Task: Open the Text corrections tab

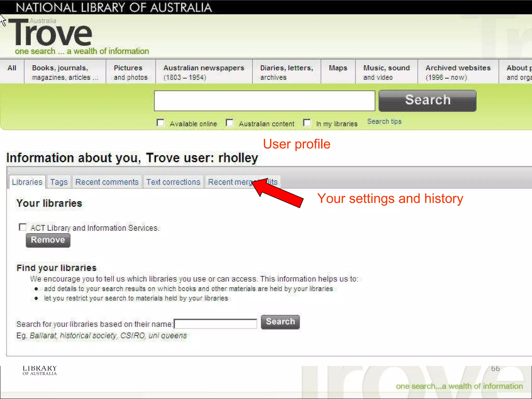Action: click(x=173, y=182)
